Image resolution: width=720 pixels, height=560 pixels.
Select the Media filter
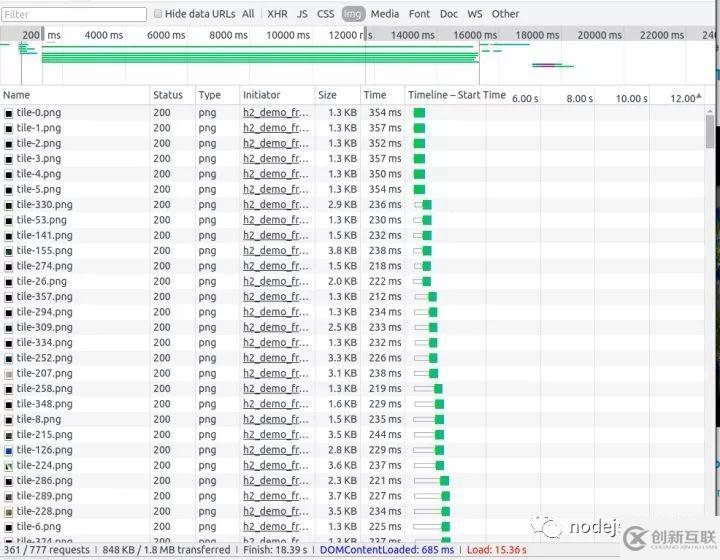(x=385, y=14)
